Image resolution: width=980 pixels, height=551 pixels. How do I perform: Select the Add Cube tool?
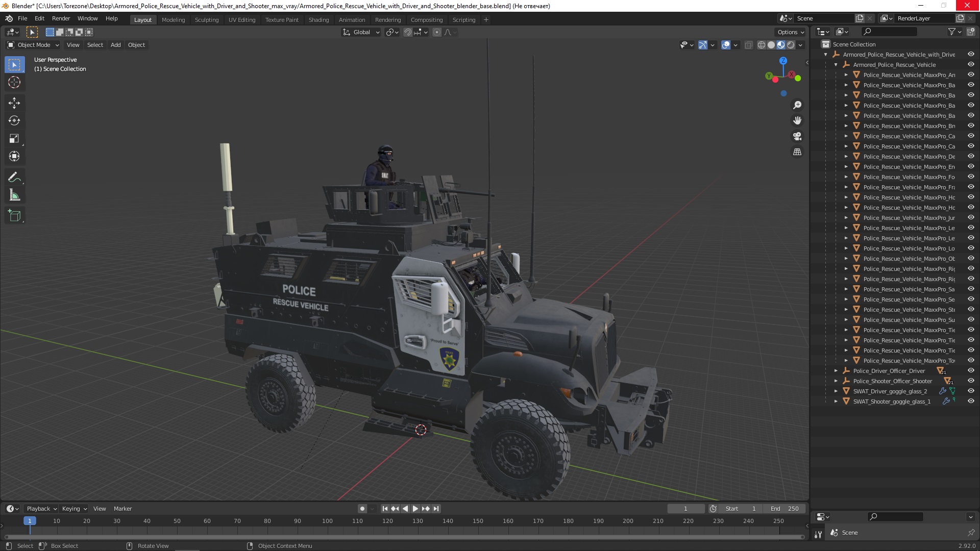(x=14, y=216)
